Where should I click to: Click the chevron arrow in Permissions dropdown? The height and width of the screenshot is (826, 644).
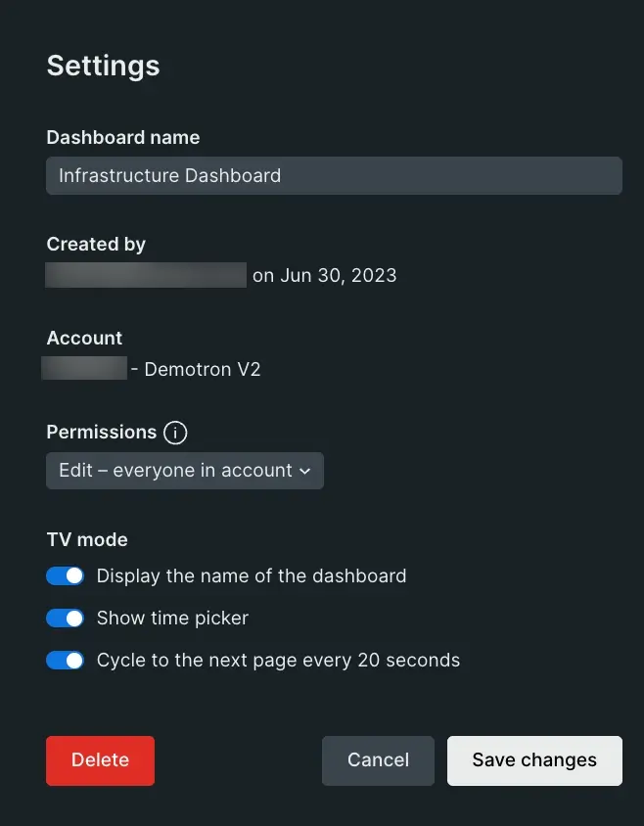pyautogui.click(x=304, y=471)
